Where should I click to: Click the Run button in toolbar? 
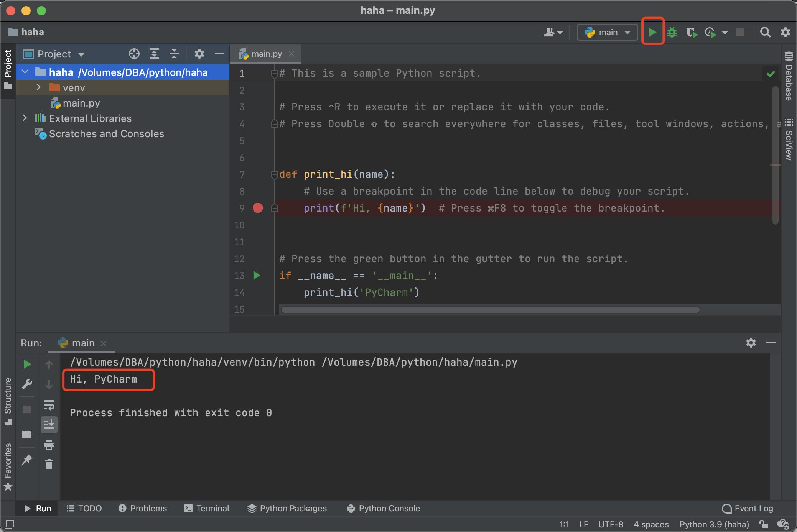pyautogui.click(x=652, y=31)
